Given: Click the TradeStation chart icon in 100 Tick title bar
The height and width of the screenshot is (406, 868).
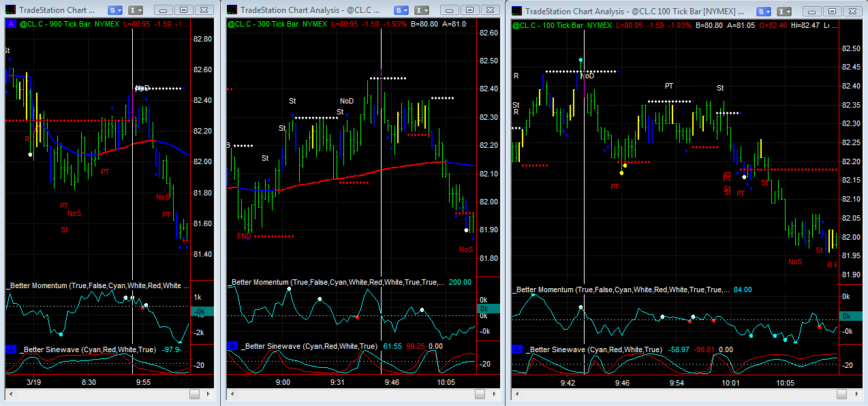Looking at the screenshot, I should tap(517, 11).
